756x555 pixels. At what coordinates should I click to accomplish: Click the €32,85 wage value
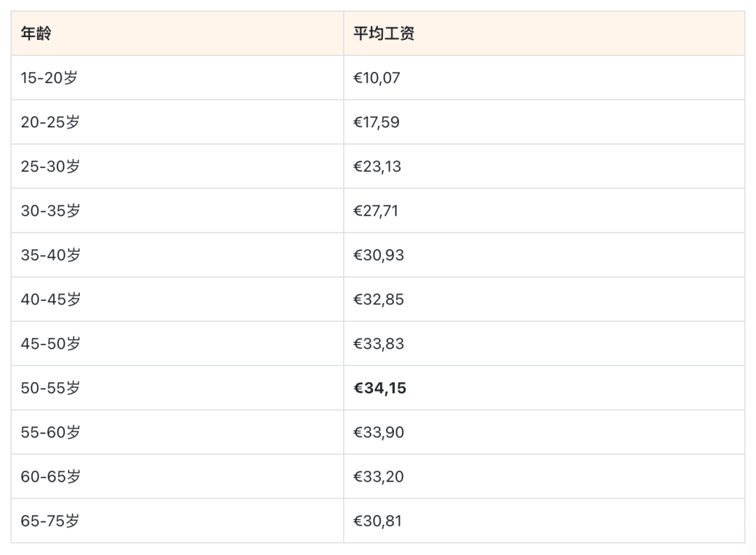(379, 300)
